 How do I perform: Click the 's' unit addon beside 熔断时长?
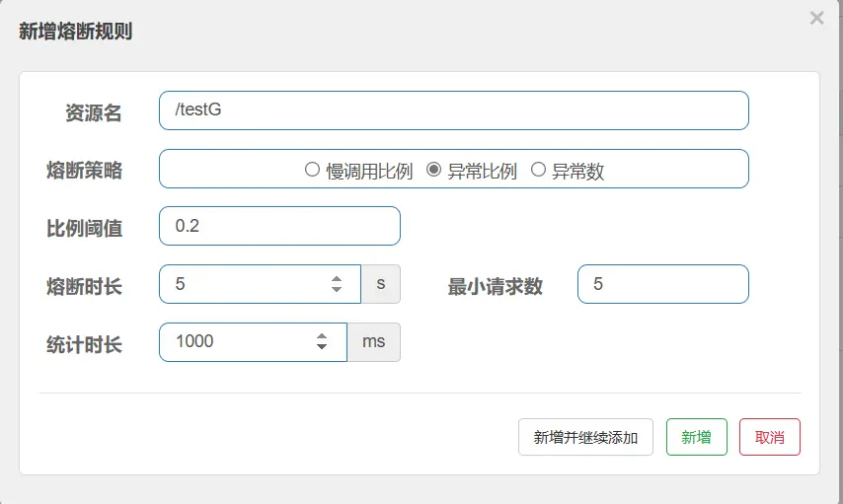coord(380,284)
